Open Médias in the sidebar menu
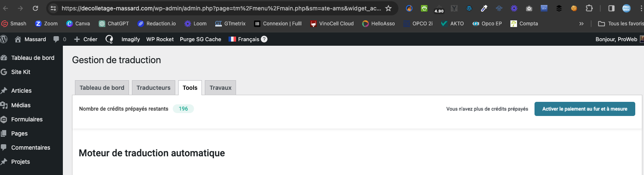 click(x=21, y=105)
